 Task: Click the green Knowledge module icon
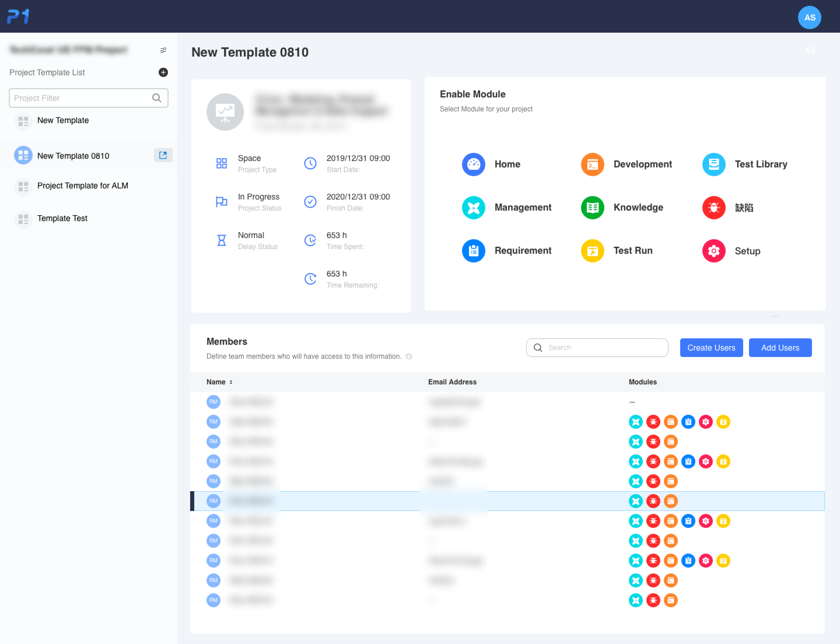(592, 207)
